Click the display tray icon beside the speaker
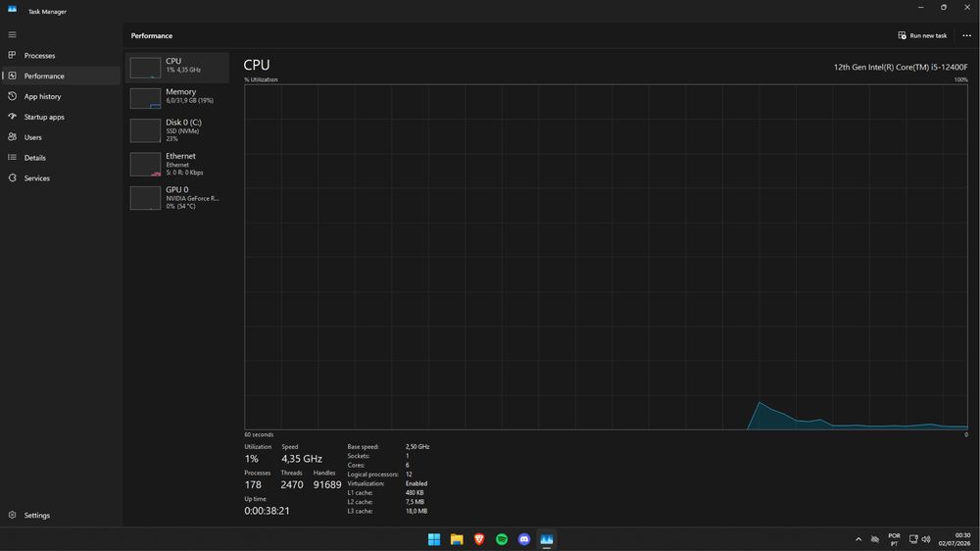The image size is (980, 551). point(913,539)
